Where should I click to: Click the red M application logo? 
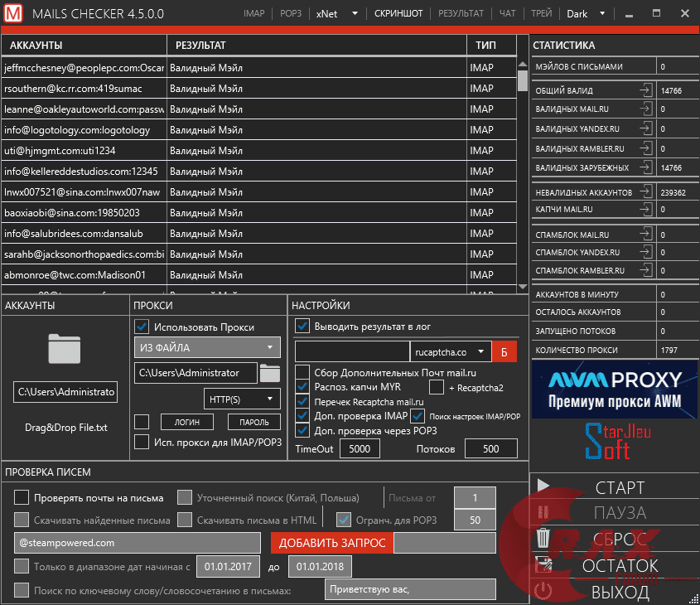[x=14, y=13]
